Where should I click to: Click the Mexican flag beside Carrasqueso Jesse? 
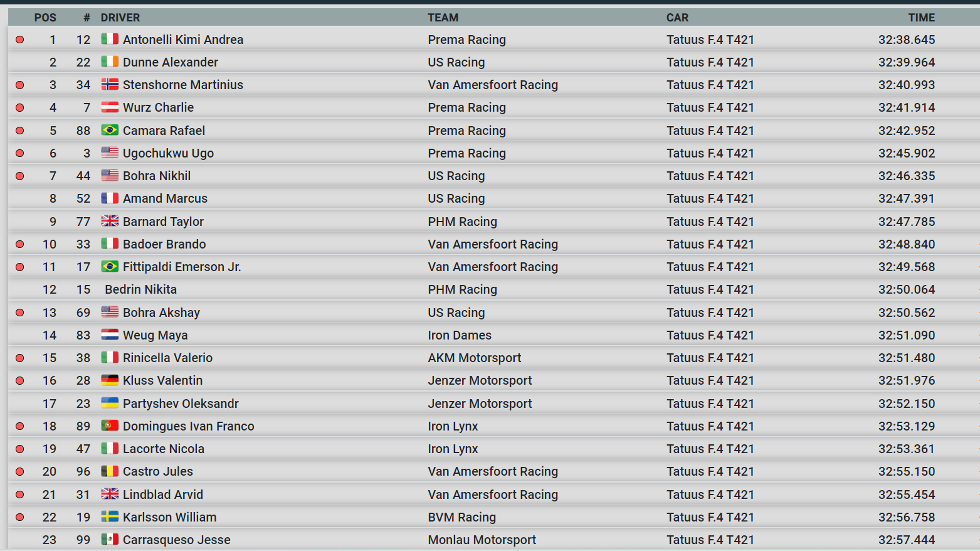click(x=110, y=539)
